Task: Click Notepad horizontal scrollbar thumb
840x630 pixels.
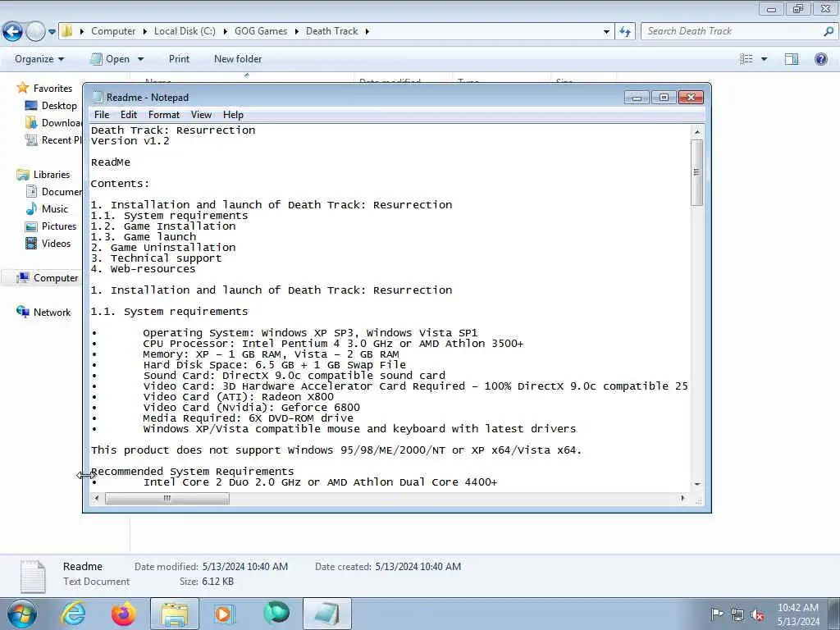Action: pos(167,498)
